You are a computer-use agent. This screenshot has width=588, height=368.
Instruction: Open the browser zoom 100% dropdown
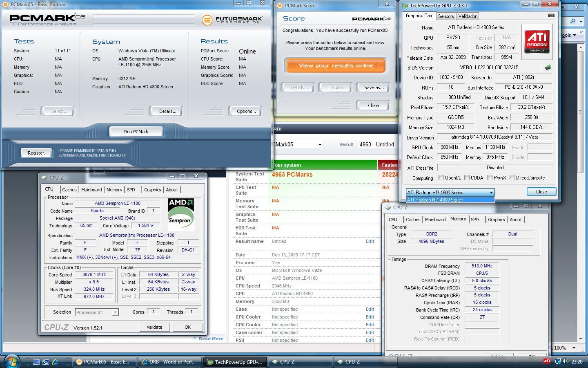pos(574,348)
